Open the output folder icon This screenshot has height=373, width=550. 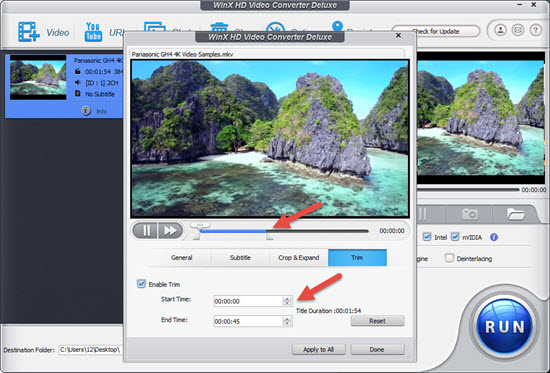515,214
